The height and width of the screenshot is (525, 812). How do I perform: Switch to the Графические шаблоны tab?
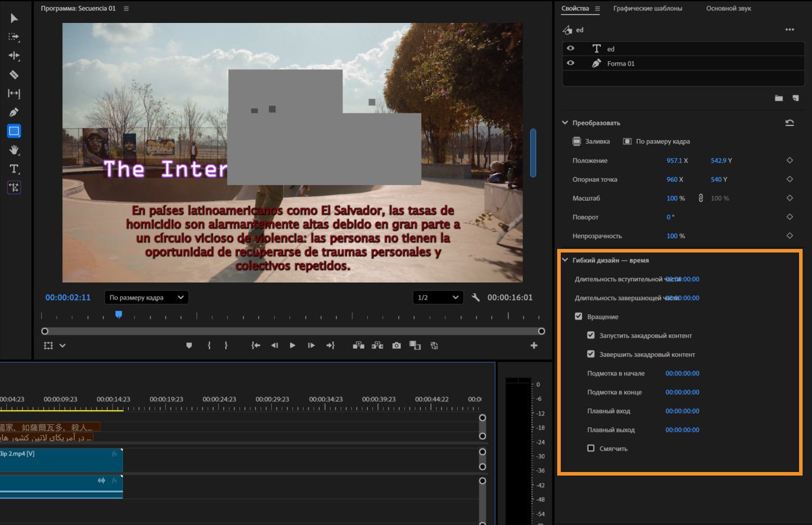647,9
